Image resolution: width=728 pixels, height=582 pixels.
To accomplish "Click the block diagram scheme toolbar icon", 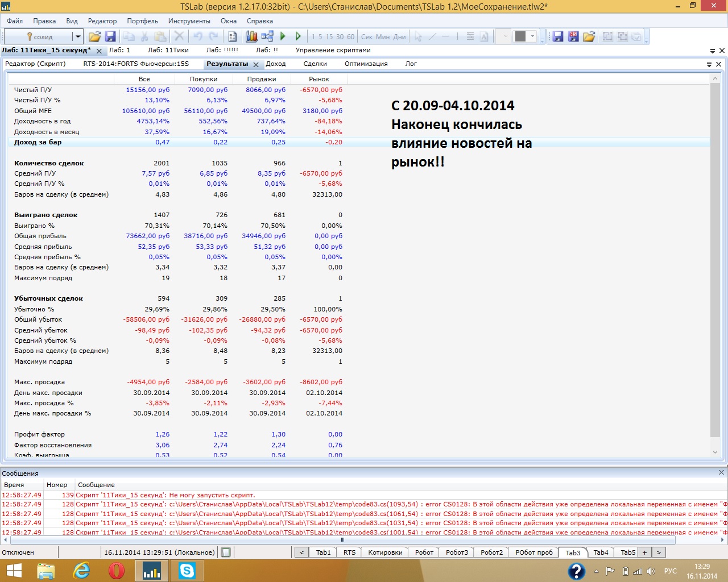I will (x=267, y=36).
